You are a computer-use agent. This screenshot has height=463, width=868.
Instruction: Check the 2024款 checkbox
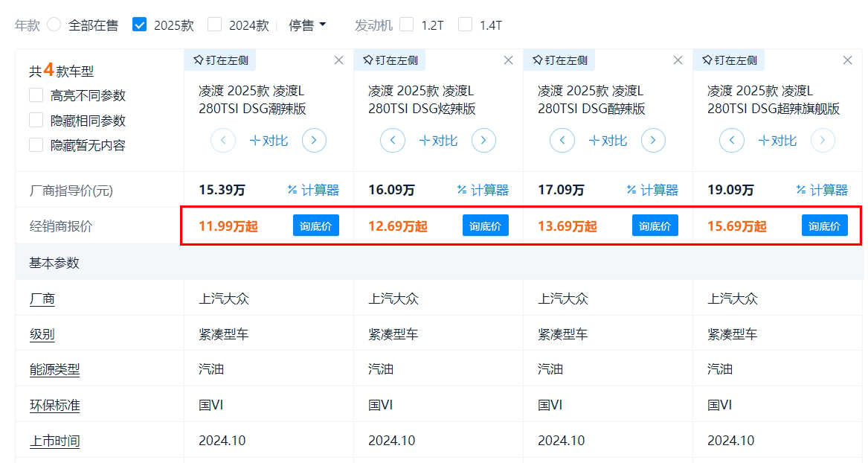[x=214, y=25]
